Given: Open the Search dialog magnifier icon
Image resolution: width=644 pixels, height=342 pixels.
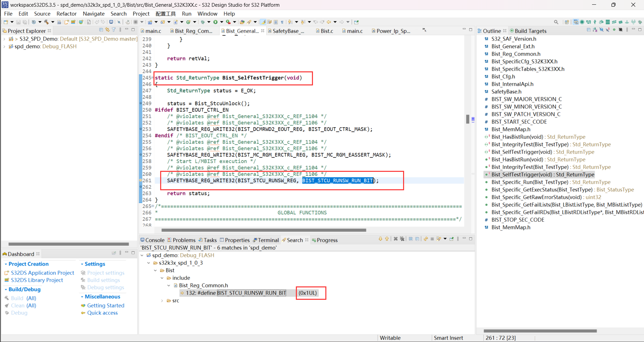Looking at the screenshot, I should pyautogui.click(x=556, y=22).
